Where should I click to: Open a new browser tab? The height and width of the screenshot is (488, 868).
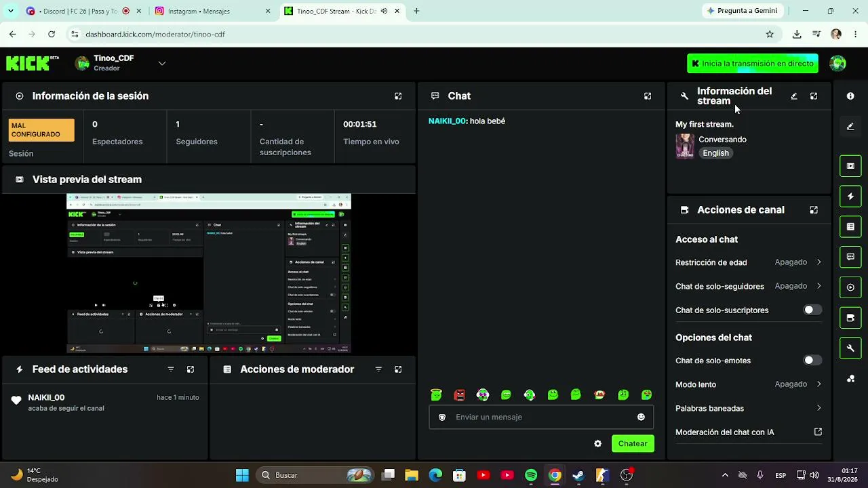[416, 11]
